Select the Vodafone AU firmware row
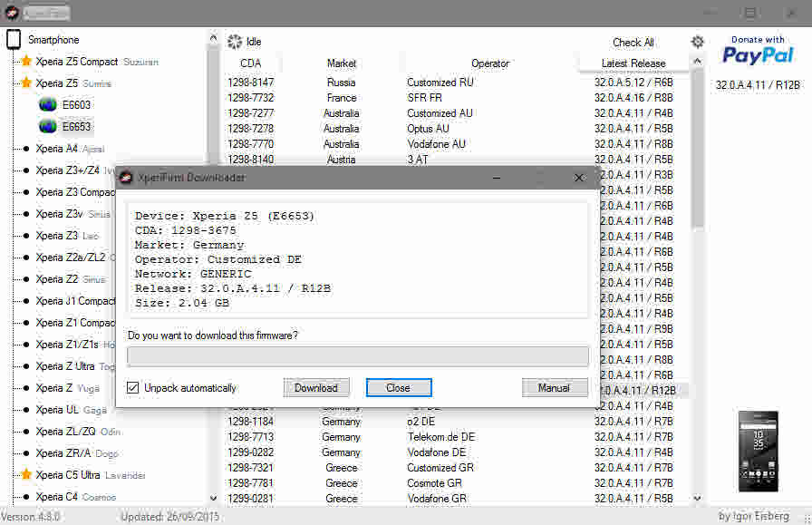 pos(457,144)
